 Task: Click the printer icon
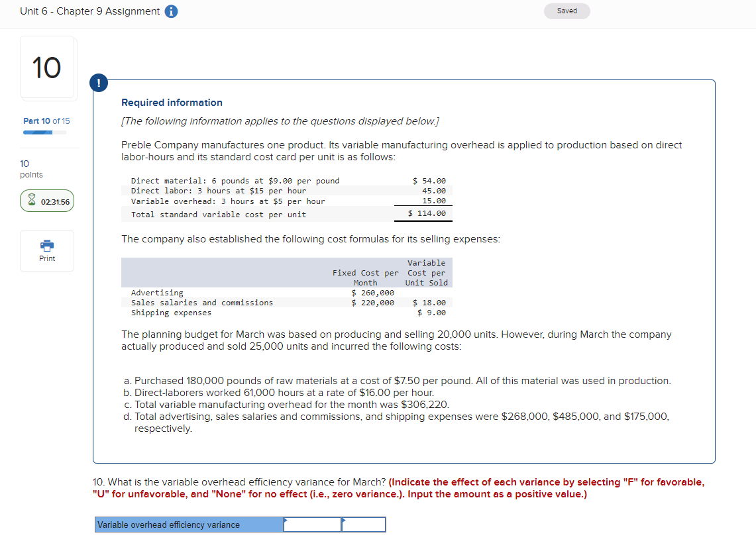[x=47, y=246]
